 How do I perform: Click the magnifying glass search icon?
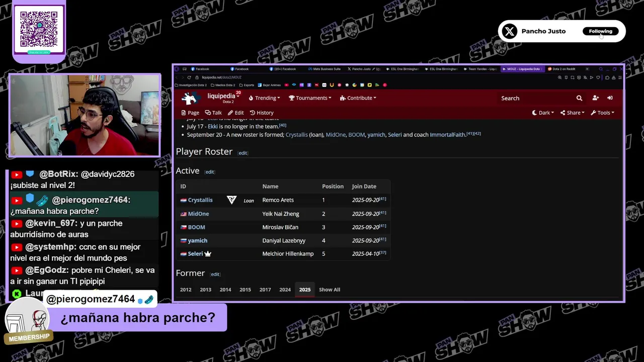579,98
